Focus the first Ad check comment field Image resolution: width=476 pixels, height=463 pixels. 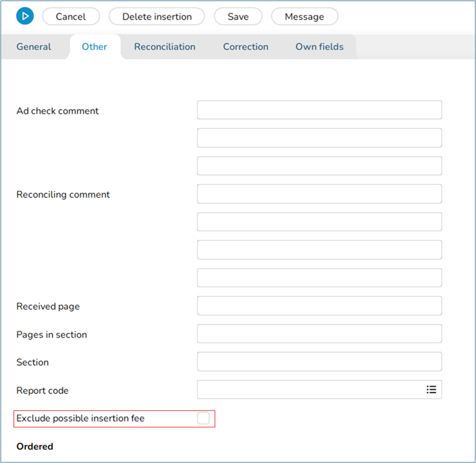pyautogui.click(x=319, y=110)
